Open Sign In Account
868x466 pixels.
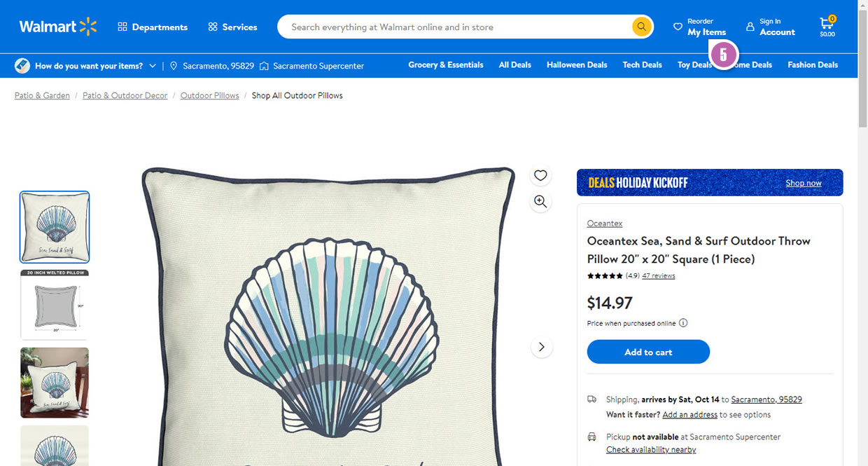tap(770, 27)
